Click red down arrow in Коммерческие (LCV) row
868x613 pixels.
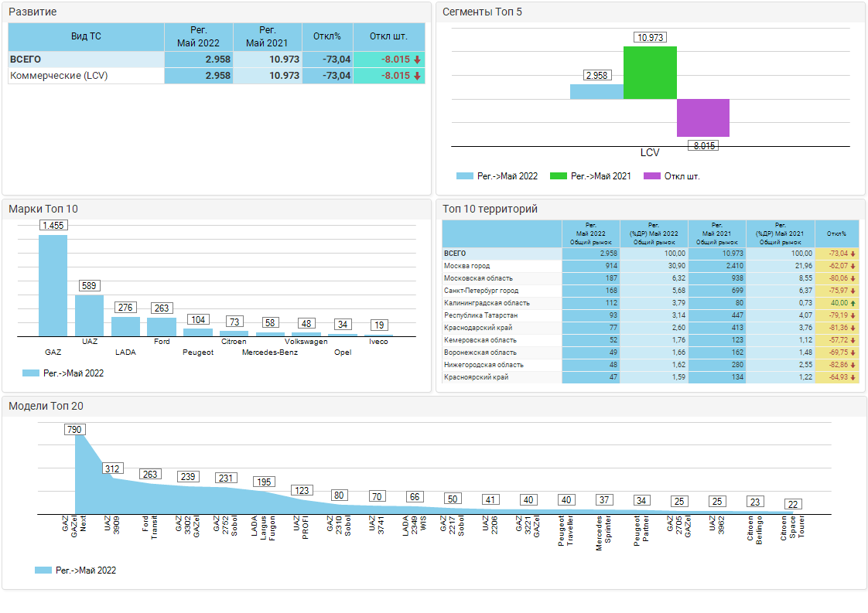[417, 76]
